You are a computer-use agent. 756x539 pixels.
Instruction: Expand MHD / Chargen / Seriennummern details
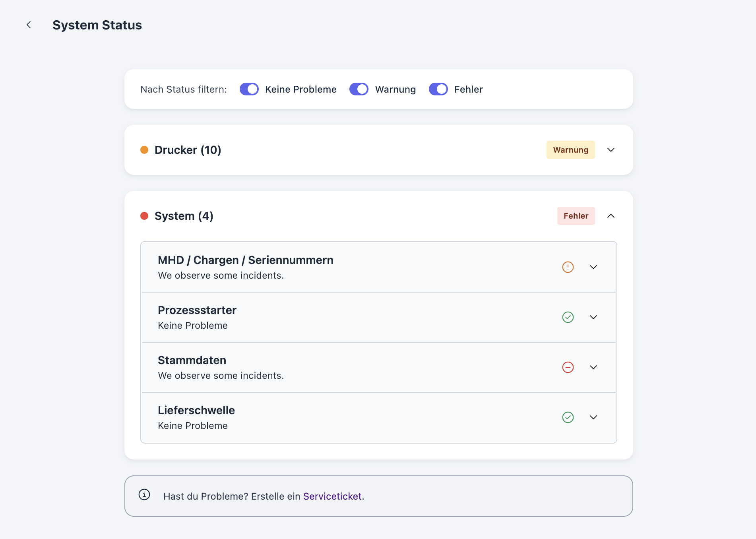(593, 267)
